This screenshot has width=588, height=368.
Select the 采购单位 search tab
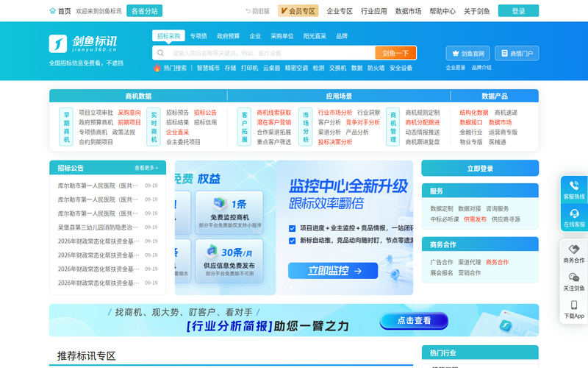point(282,36)
